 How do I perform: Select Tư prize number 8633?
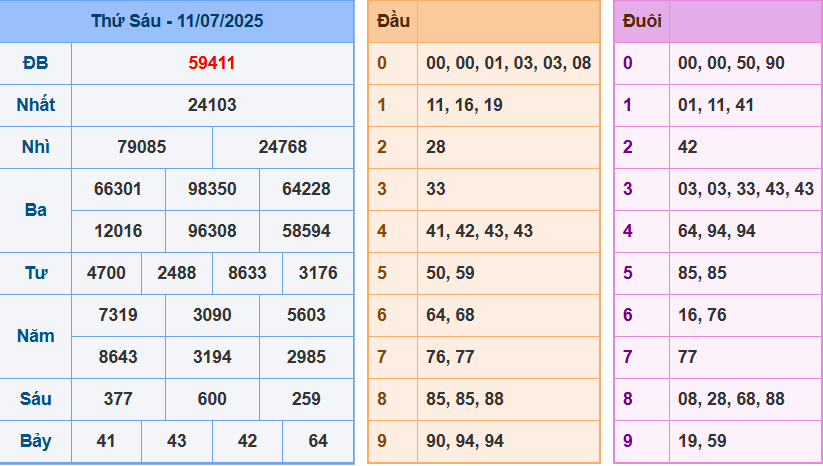point(247,273)
